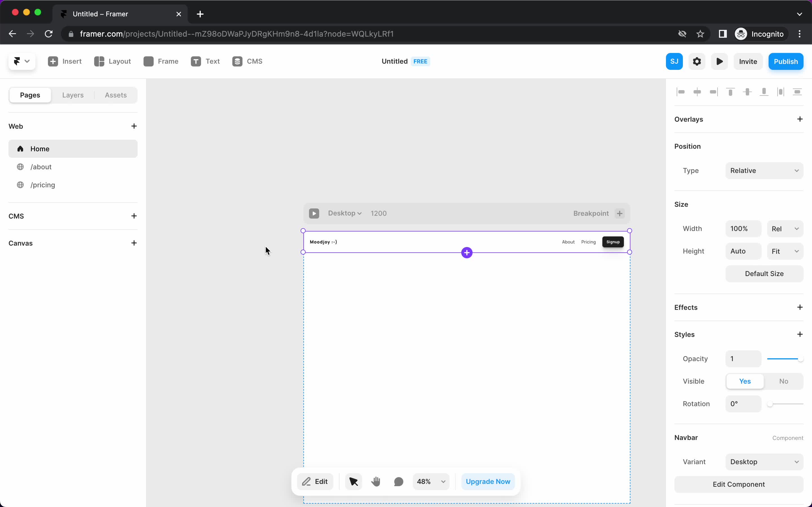Viewport: 812px width, 507px height.
Task: Click the Text tool in toolbar
Action: (x=205, y=61)
